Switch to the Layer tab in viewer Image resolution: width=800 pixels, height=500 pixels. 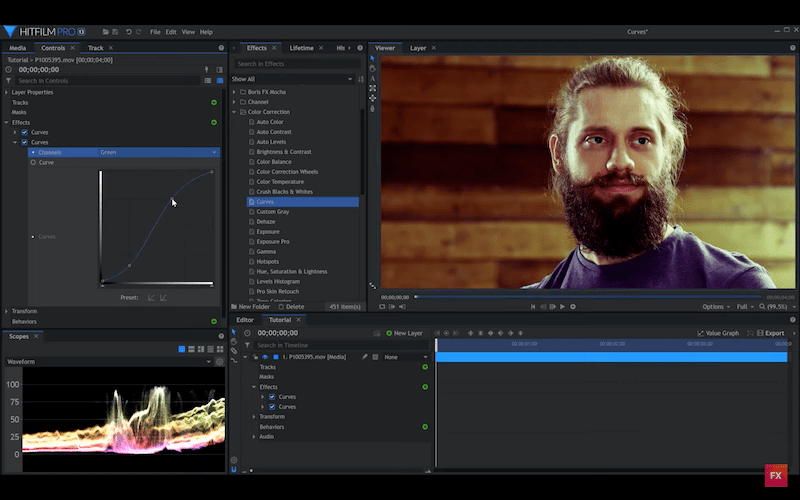click(418, 48)
